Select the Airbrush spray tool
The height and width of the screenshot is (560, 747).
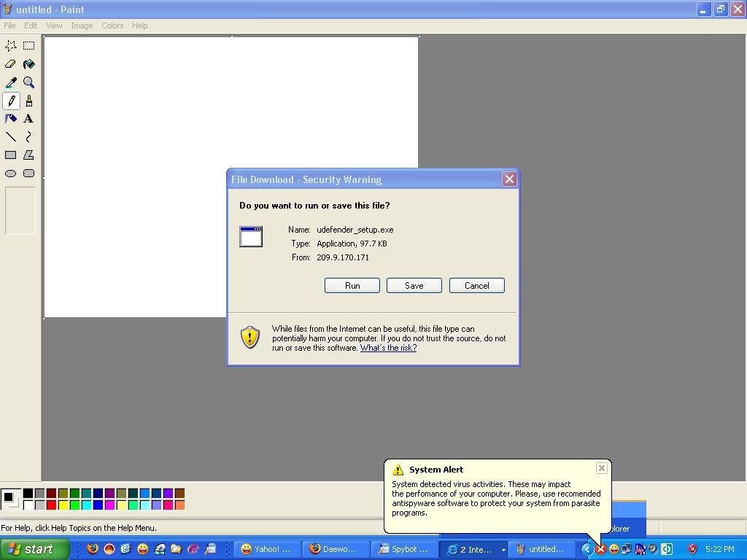11,119
